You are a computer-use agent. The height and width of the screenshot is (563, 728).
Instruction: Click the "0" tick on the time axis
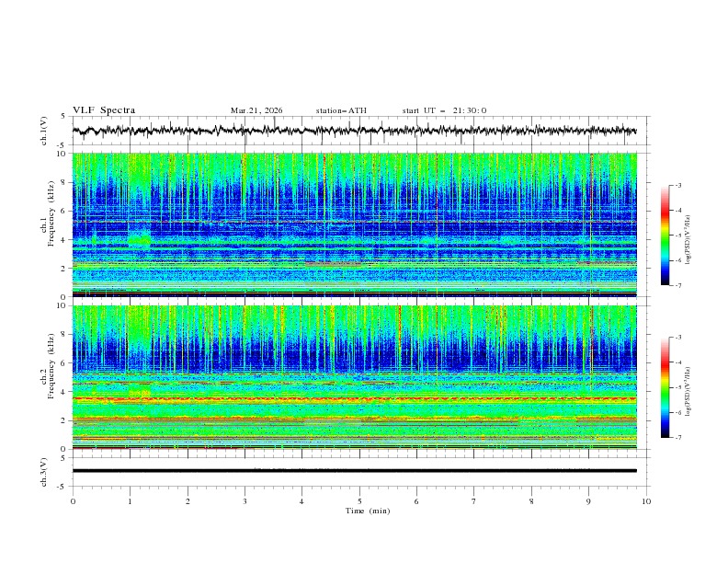coord(73,501)
